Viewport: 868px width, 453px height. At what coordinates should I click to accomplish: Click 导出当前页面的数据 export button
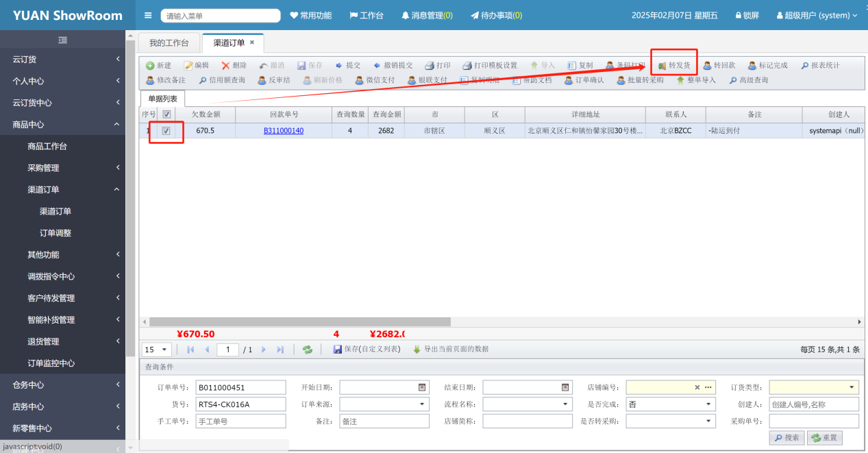(x=450, y=350)
